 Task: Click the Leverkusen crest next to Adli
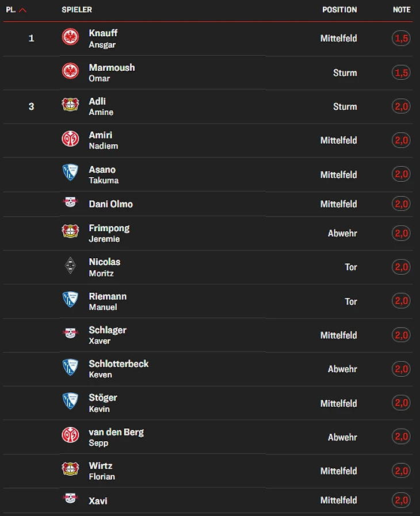tap(70, 105)
